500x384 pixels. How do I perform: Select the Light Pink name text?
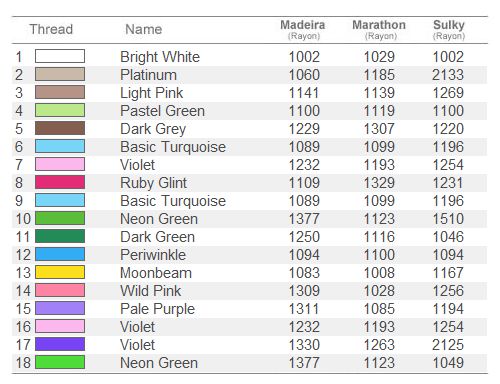point(152,93)
